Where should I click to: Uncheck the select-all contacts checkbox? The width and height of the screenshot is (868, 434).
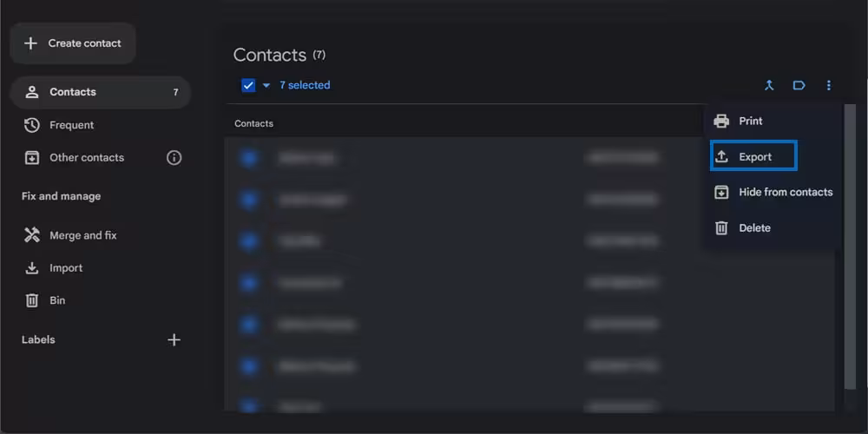[249, 85]
